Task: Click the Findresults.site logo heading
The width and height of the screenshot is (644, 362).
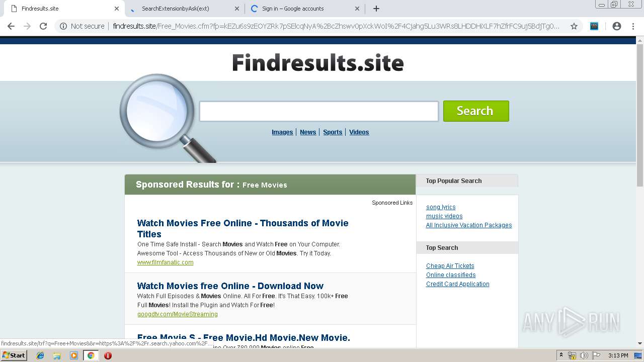Action: (318, 63)
